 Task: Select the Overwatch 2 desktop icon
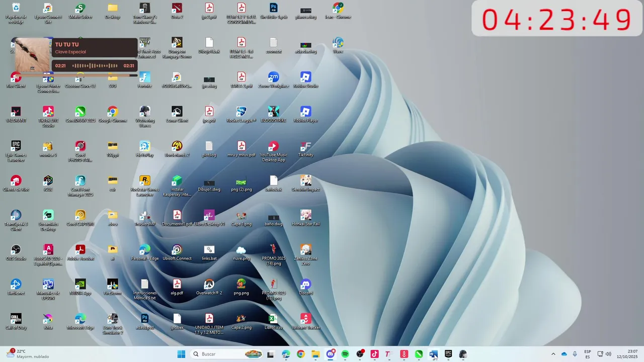209,287
